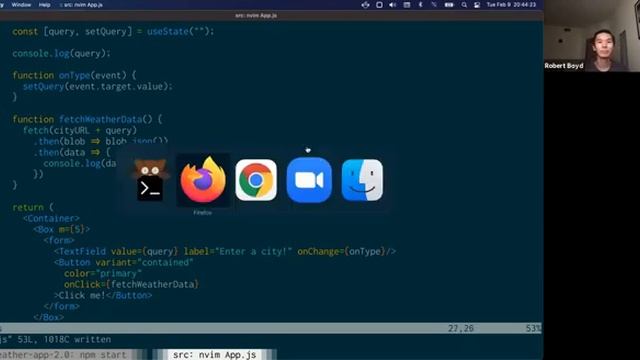Click the square stop icon in menu bar
640x360 pixels.
coord(379,5)
